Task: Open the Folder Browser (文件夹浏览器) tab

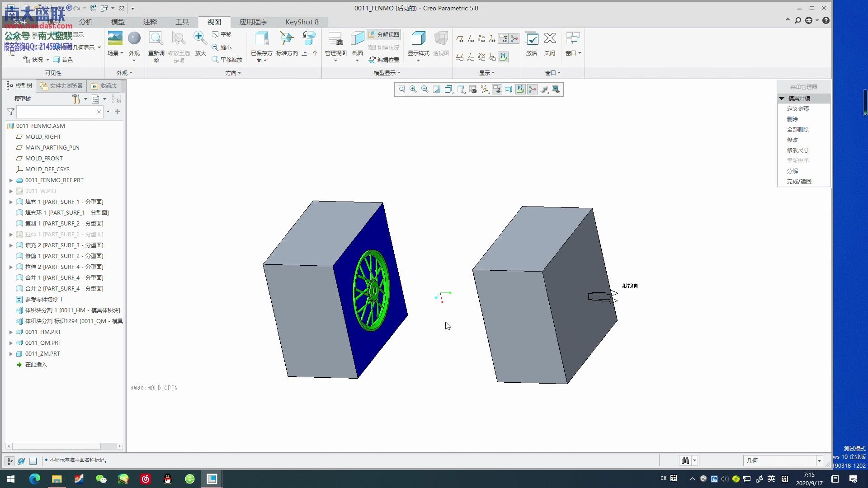Action: (61, 85)
